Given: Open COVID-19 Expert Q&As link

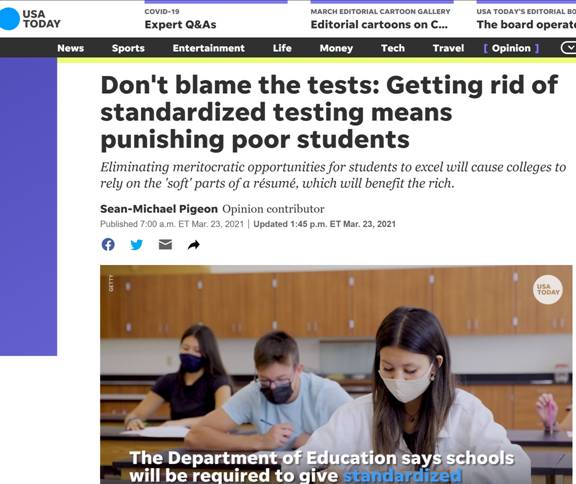Looking at the screenshot, I should (180, 19).
